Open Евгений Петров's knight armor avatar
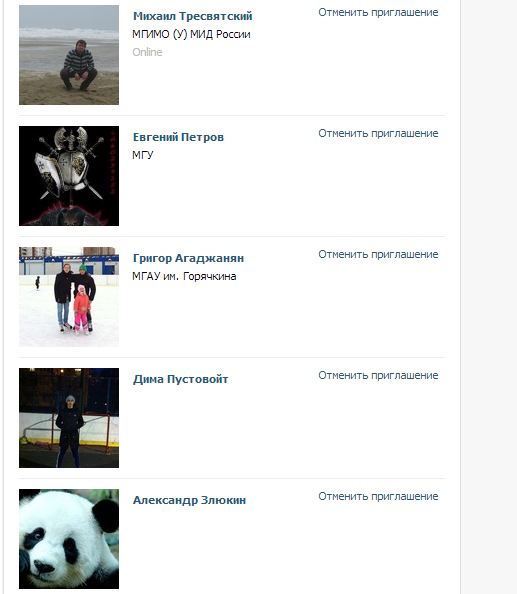Screen dimensions: 517x594 [69, 176]
